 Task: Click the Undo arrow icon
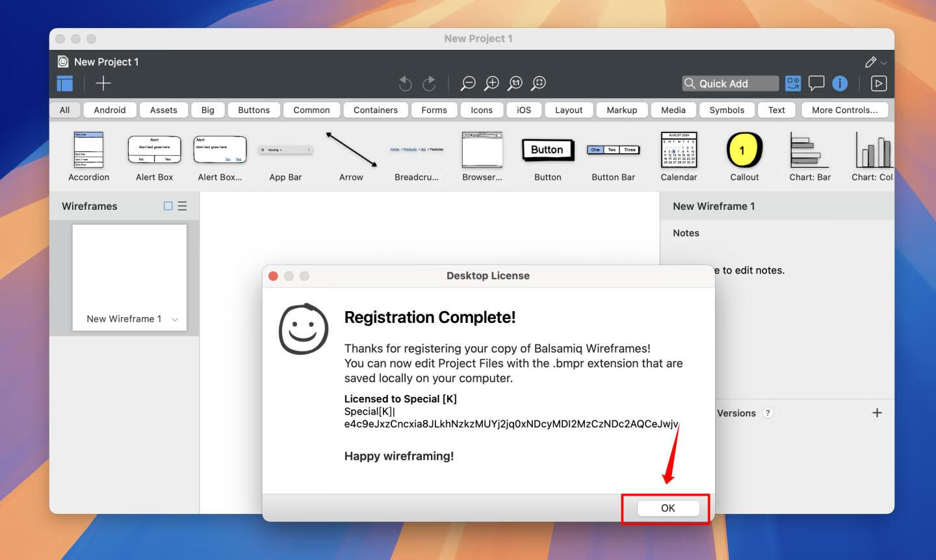405,83
